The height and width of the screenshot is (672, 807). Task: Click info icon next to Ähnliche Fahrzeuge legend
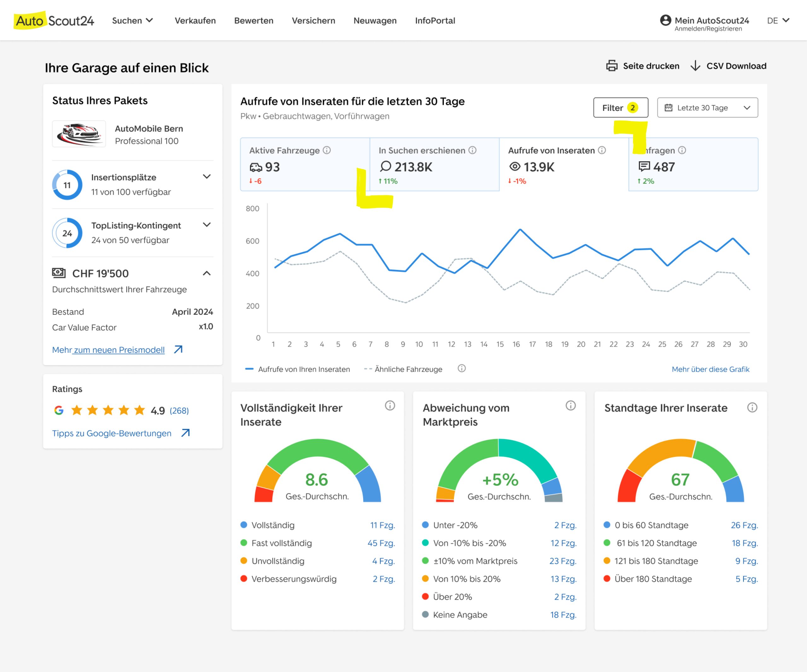click(x=462, y=368)
